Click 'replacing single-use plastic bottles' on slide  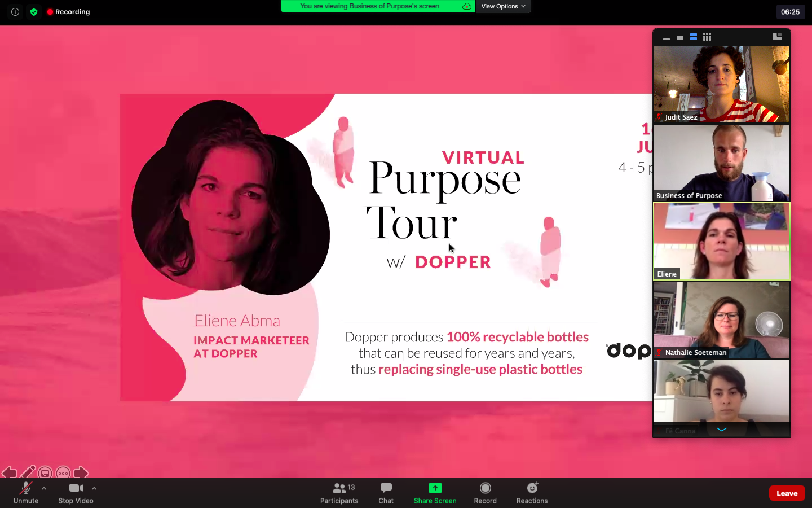tap(480, 369)
